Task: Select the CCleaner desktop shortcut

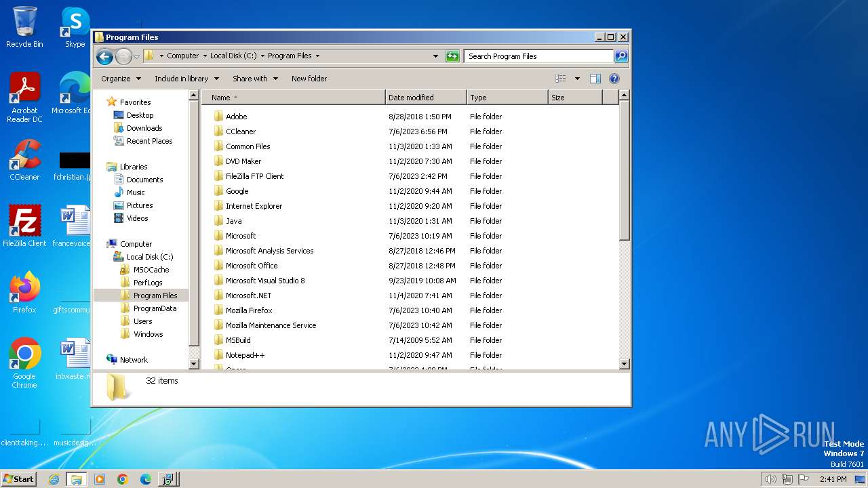Action: (24, 160)
